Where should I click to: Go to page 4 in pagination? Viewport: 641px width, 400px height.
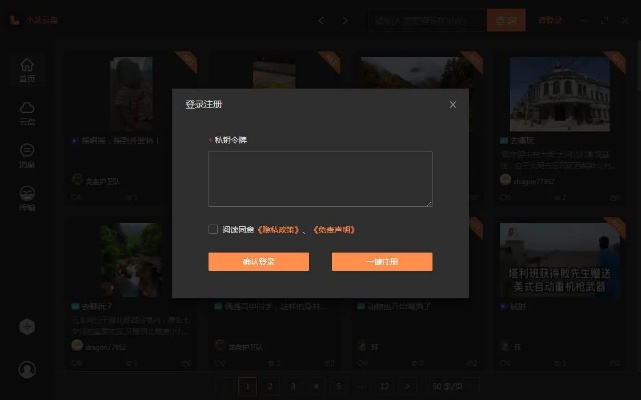[316, 386]
